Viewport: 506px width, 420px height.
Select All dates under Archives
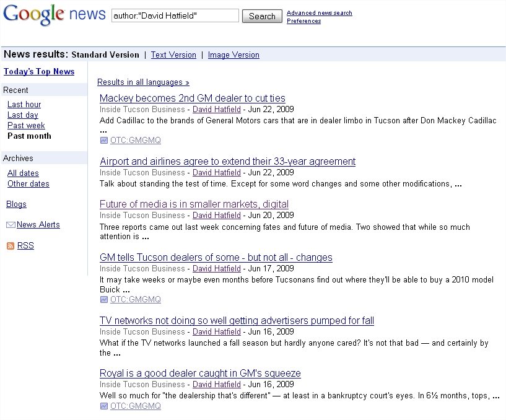click(23, 173)
